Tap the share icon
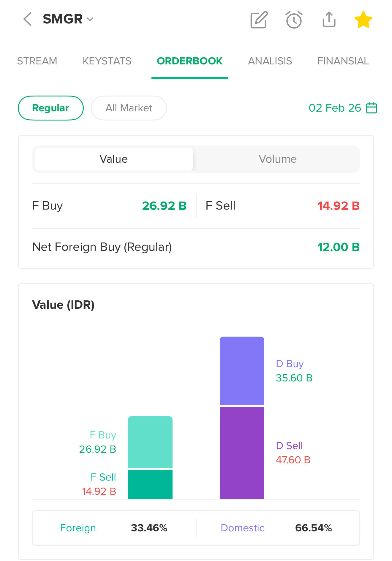Viewport: 392px width, 561px height. 329,20
